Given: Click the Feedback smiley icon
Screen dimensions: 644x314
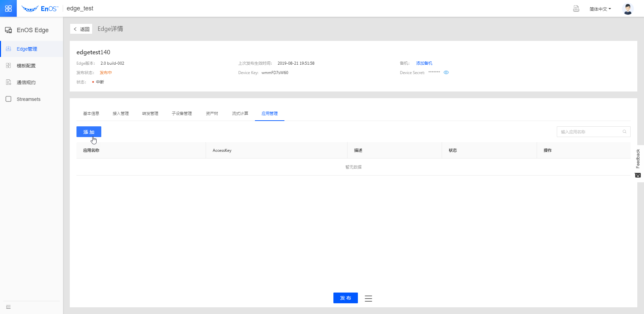Looking at the screenshot, I should (638, 175).
